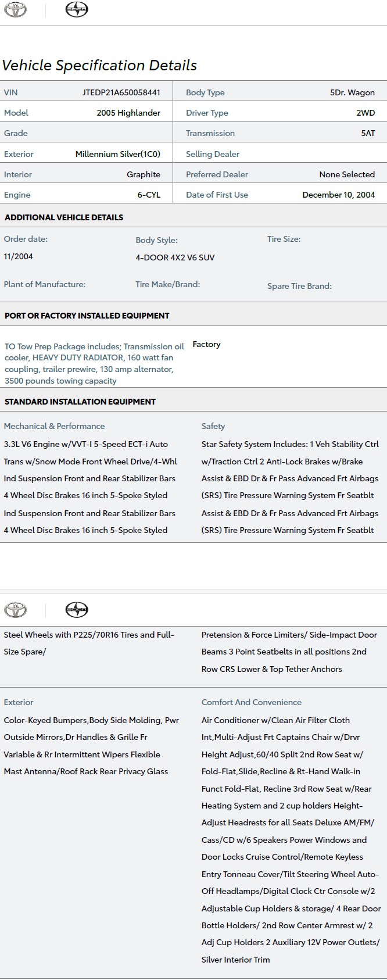Click the STANDARD INSTALLATION EQUIPMENT header

click(80, 402)
